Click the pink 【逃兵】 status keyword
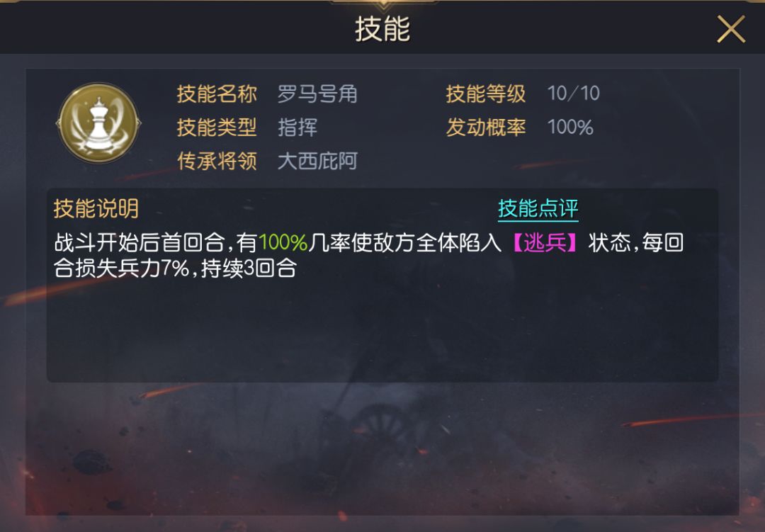Screen dimensions: 765x532 pyautogui.click(x=545, y=242)
